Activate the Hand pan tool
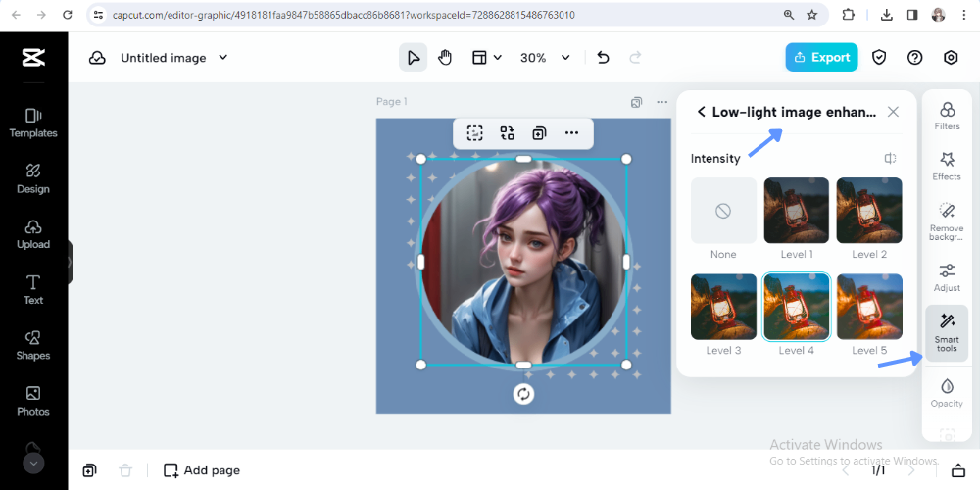 click(444, 58)
